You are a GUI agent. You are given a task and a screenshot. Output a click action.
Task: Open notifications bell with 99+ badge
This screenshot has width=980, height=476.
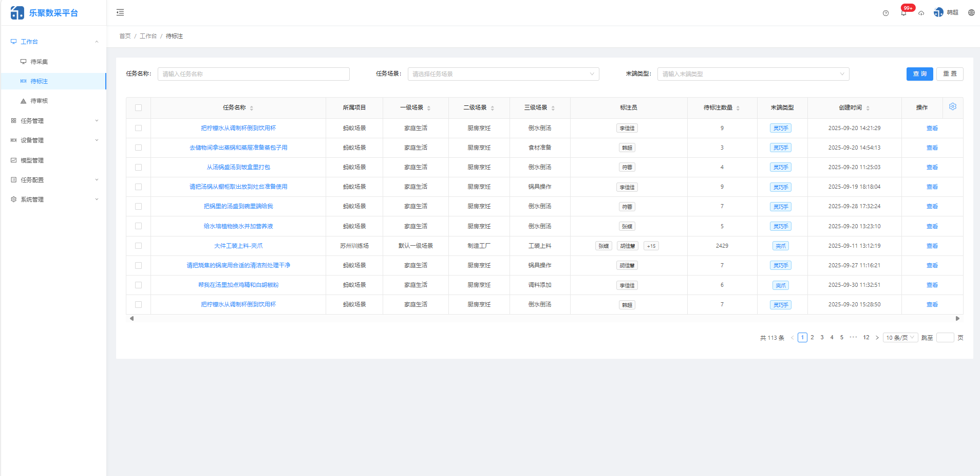(x=903, y=13)
